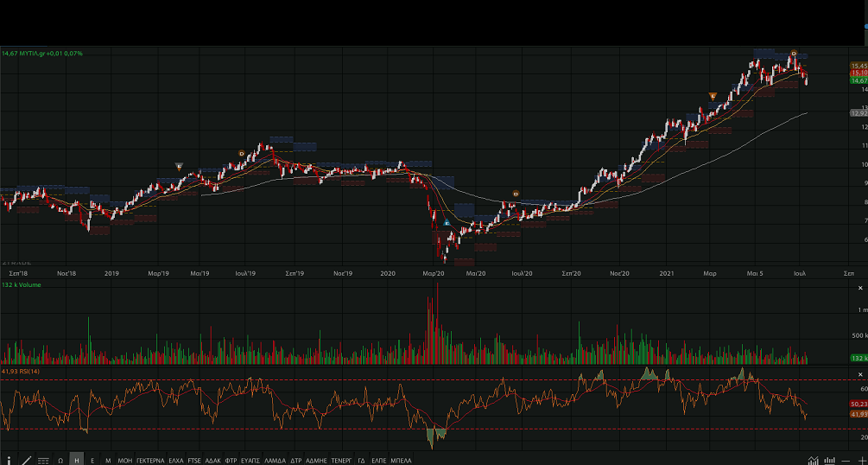868x465 pixels.
Task: Open the info icon in bottom toolbar
Action: (x=10, y=461)
